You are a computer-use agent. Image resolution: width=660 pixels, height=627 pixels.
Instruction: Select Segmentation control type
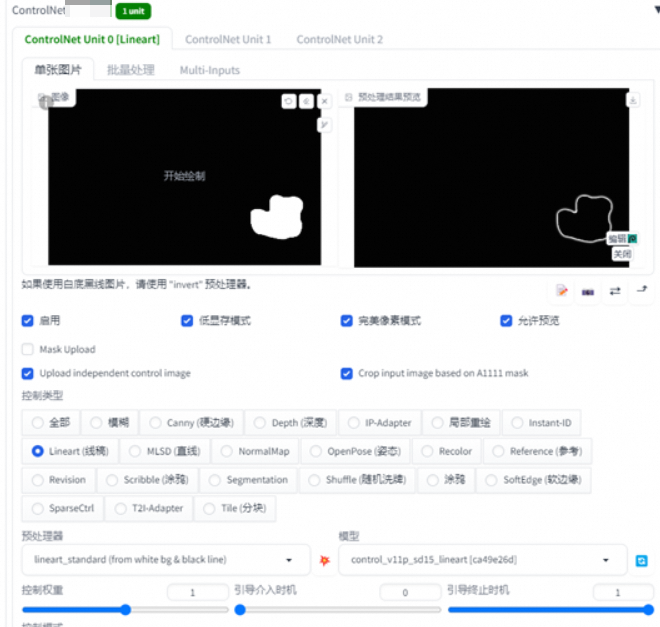coord(248,480)
